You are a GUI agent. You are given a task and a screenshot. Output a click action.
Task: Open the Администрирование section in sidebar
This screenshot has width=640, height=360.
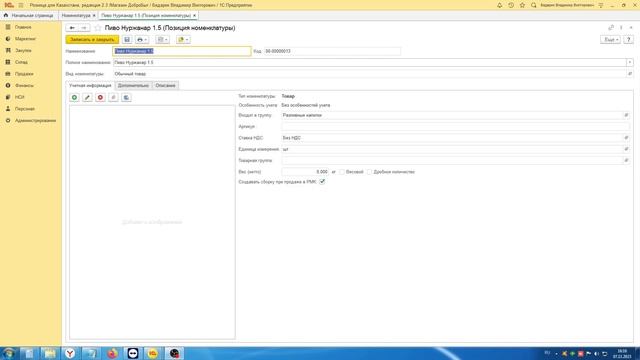point(35,121)
